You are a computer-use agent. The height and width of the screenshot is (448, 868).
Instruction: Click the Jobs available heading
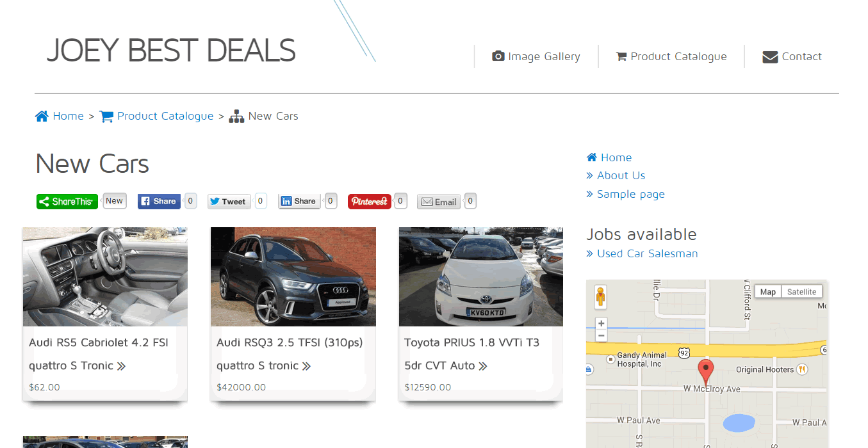click(x=641, y=234)
